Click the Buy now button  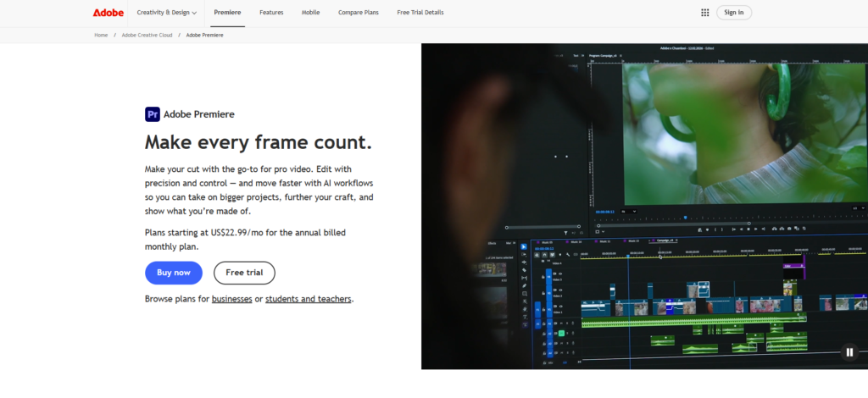[173, 273]
